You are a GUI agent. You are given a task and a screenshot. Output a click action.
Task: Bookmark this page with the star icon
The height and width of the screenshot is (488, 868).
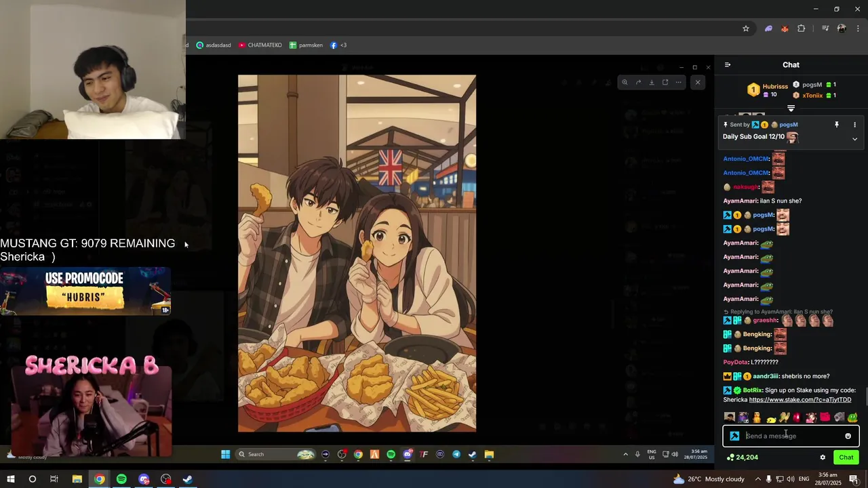pos(746,28)
